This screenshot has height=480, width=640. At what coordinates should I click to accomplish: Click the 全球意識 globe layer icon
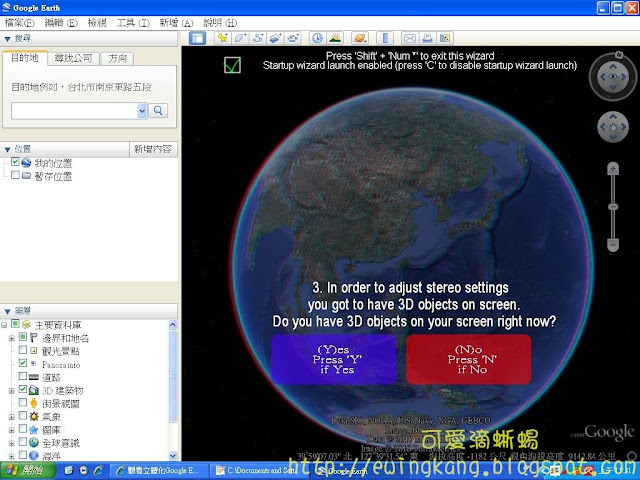34,442
